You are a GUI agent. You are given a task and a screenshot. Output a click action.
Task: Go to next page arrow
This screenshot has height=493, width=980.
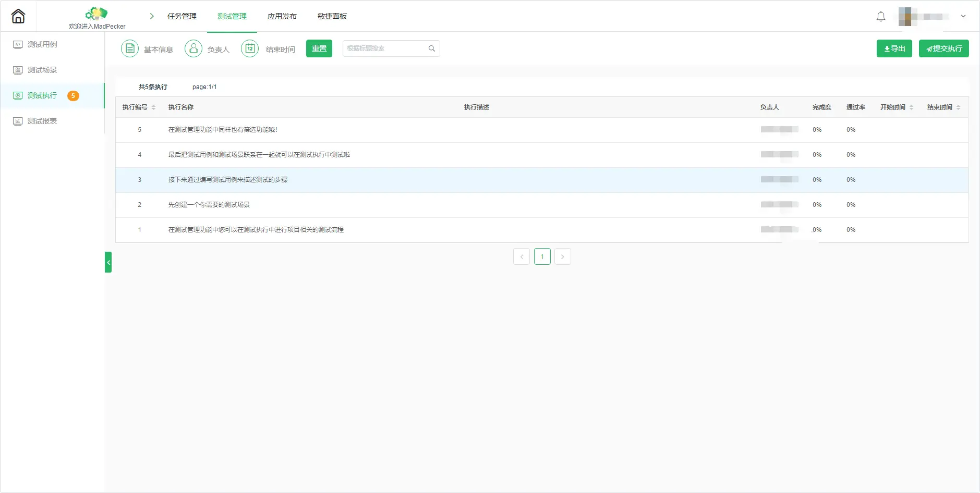click(563, 256)
